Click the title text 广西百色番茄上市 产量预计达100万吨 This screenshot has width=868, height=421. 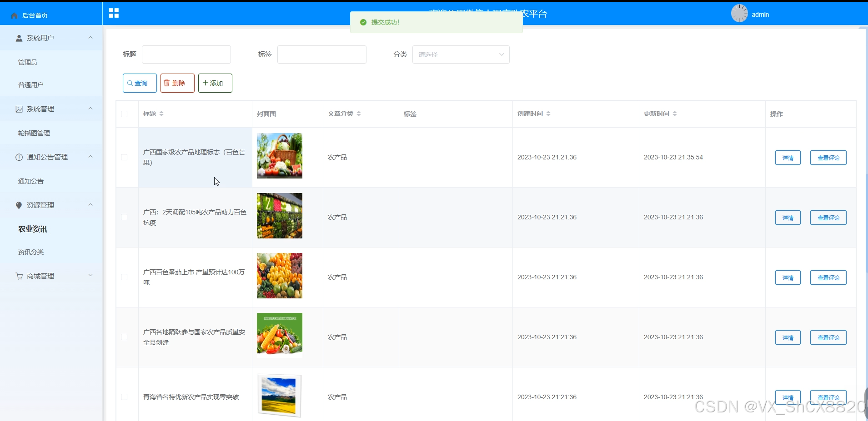[194, 277]
